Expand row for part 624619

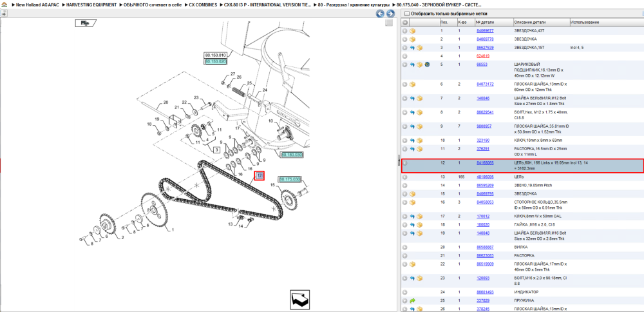click(405, 56)
